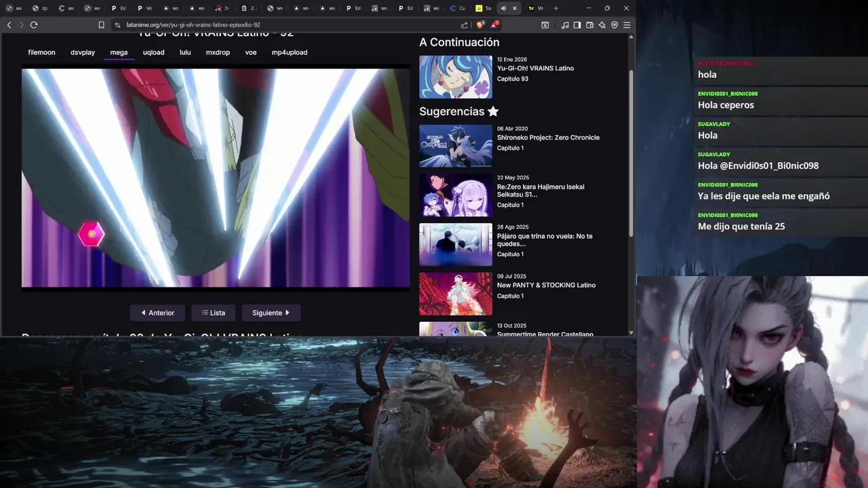Click the 'A Continuación' heading
The image size is (868, 488).
pyautogui.click(x=459, y=42)
